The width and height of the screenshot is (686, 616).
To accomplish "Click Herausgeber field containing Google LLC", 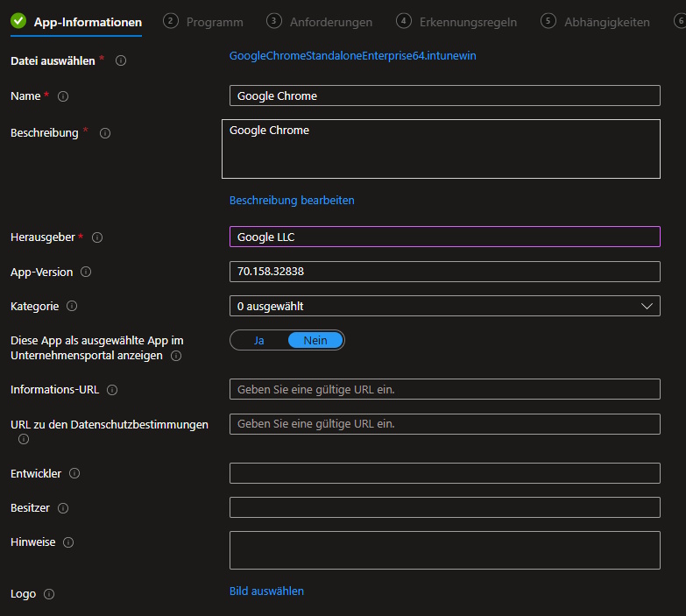I will tap(445, 237).
